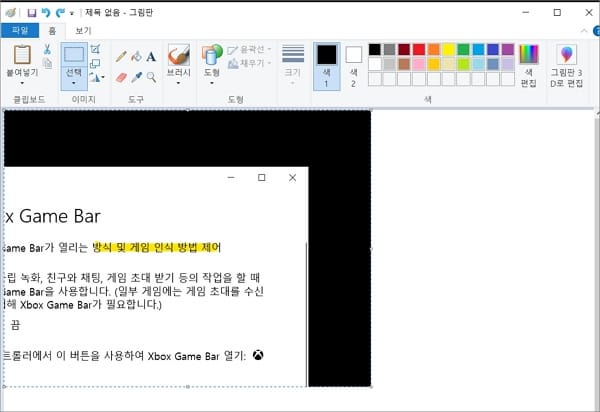Expand the Shapes dropdown arrow
This screenshot has width=600, height=412.
tap(212, 83)
